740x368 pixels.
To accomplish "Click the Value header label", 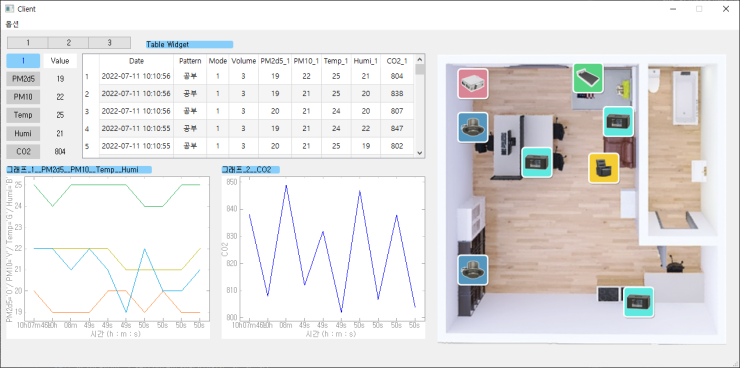I will (60, 61).
